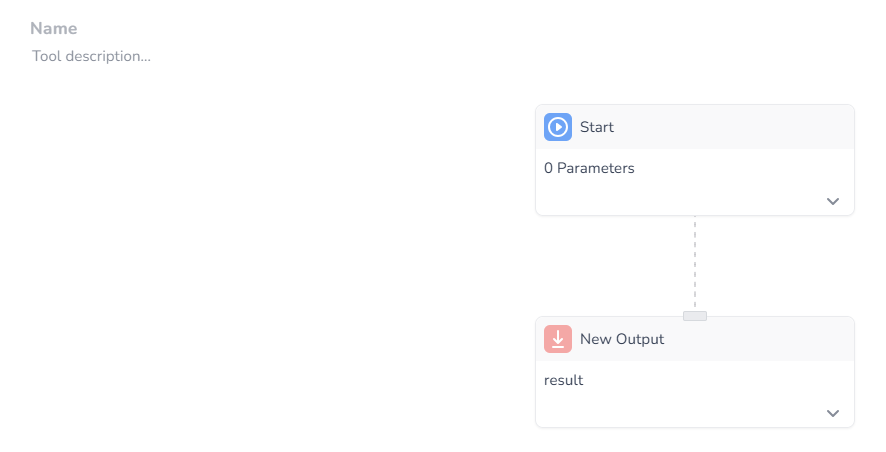Expand the Start node chevron
Screen dimensions: 886x452
coord(833,201)
